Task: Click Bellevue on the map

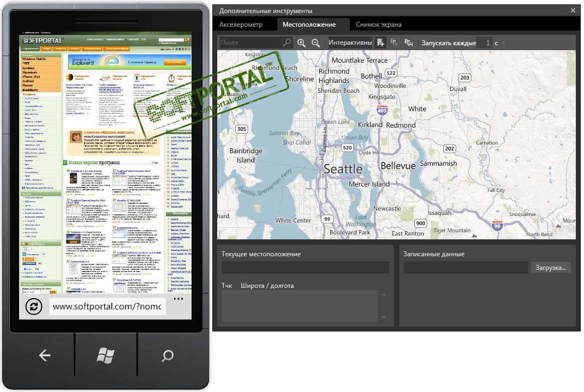Action: pyautogui.click(x=398, y=166)
